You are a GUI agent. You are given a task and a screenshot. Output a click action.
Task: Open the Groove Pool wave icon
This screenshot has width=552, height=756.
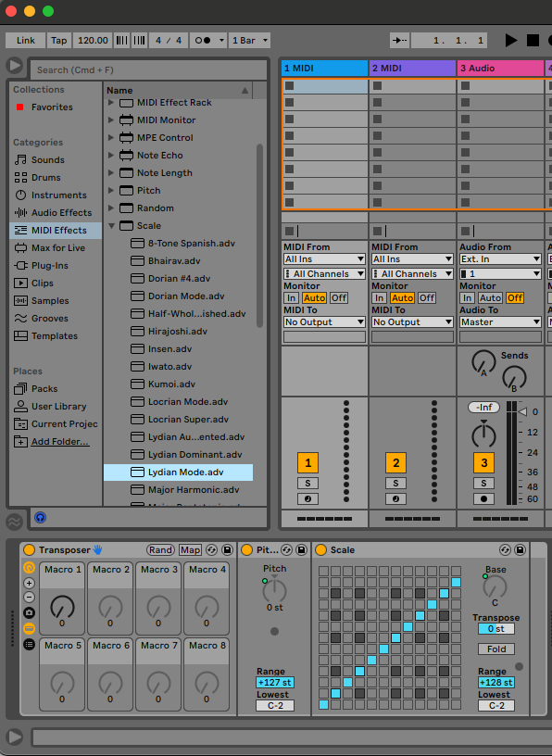coord(15,522)
